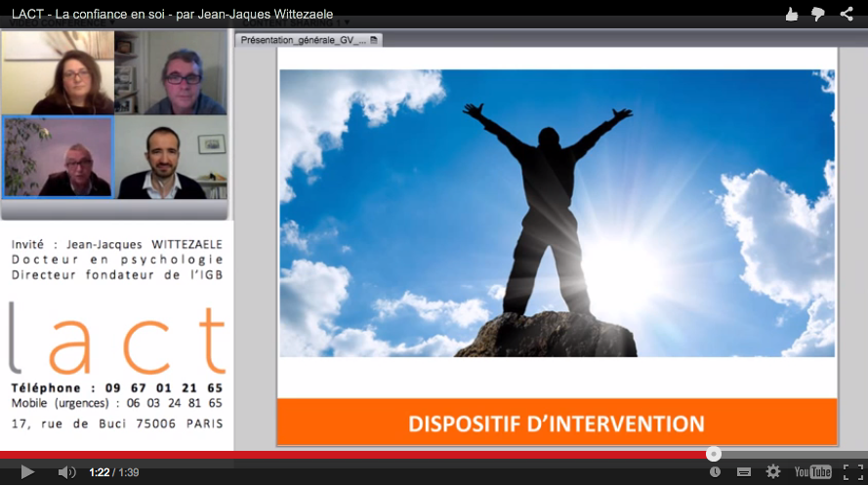Screen dimensions: 868x486
Task: Select the Présentation_générale_GV tab
Action: pos(304,40)
